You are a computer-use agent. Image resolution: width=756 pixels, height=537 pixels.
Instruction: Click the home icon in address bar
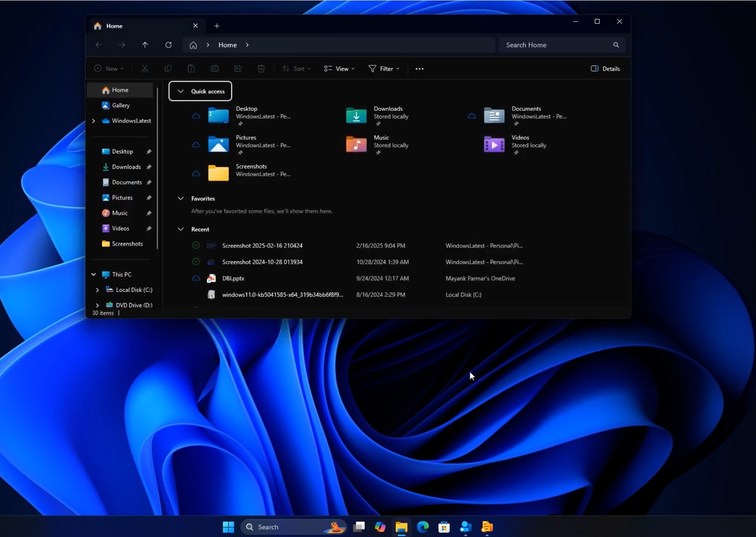coord(193,45)
